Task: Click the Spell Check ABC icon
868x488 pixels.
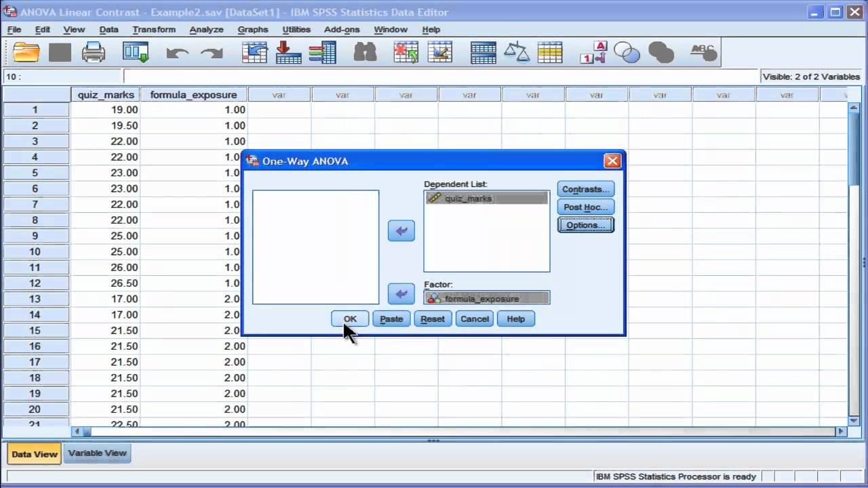Action: [x=703, y=52]
